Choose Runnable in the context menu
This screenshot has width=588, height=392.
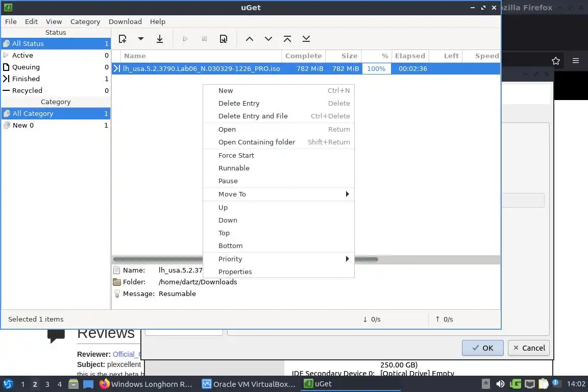coord(279,168)
